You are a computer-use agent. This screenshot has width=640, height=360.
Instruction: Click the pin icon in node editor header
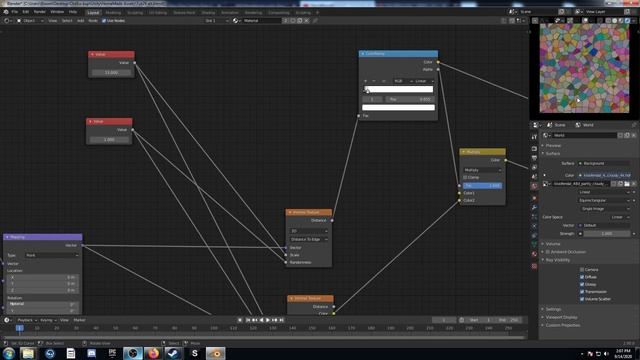[316, 20]
